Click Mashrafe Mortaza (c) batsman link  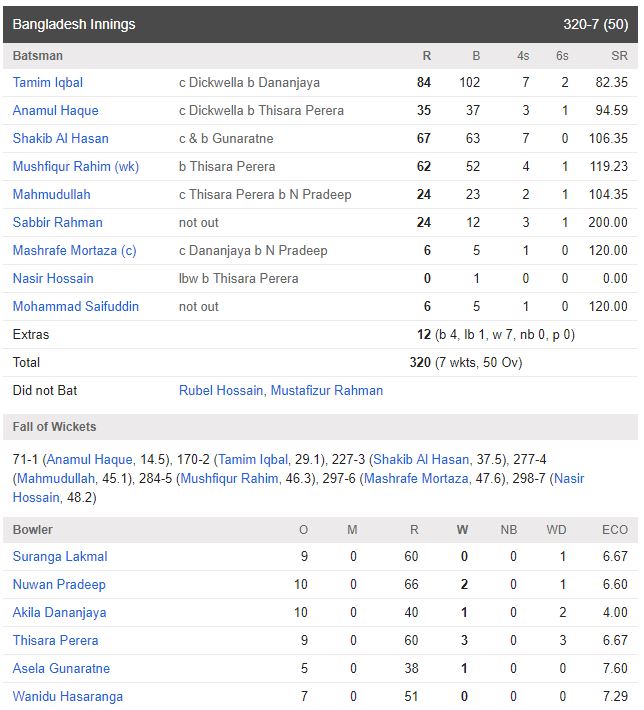74,250
